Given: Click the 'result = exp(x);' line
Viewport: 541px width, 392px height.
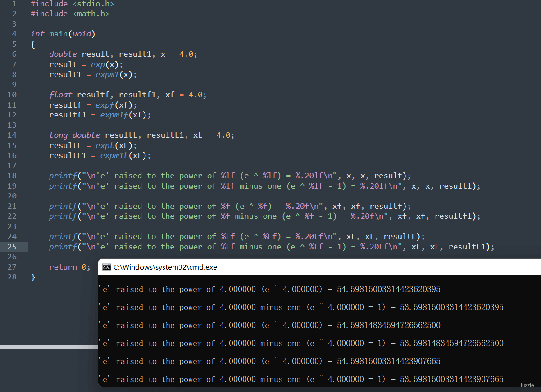Looking at the screenshot, I should coord(86,64).
